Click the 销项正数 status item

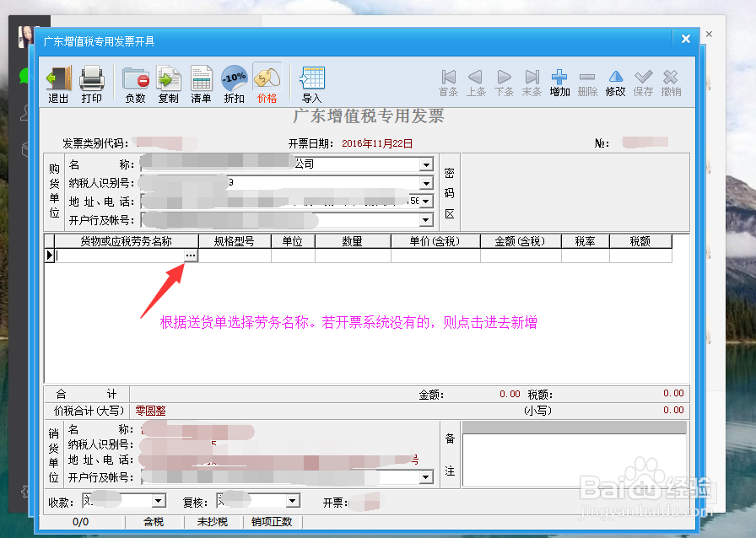(x=271, y=522)
